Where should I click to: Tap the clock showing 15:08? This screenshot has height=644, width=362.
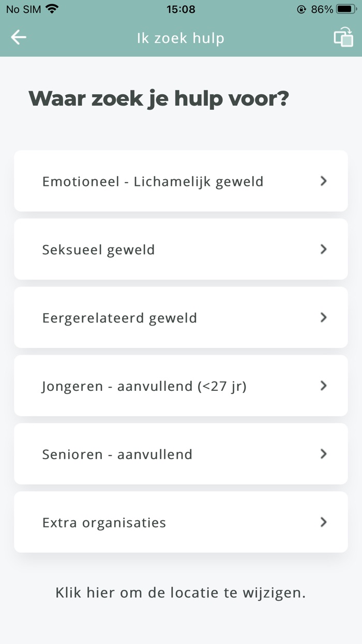(180, 8)
